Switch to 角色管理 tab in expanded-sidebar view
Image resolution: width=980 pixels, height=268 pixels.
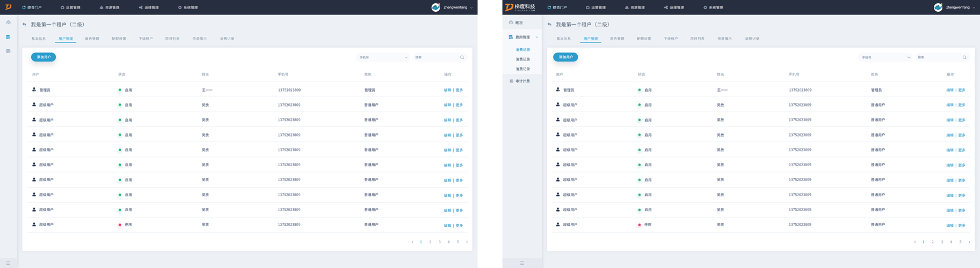(617, 39)
